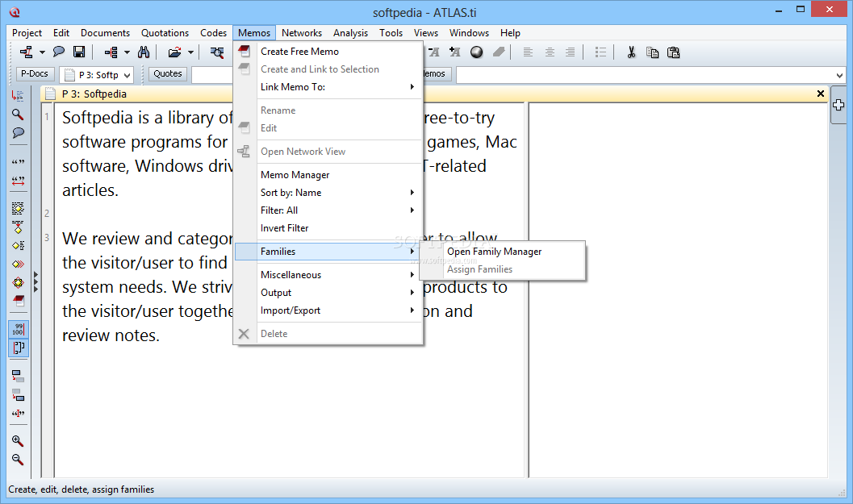Toggle bullet list formatting
853x504 pixels.
[x=600, y=52]
